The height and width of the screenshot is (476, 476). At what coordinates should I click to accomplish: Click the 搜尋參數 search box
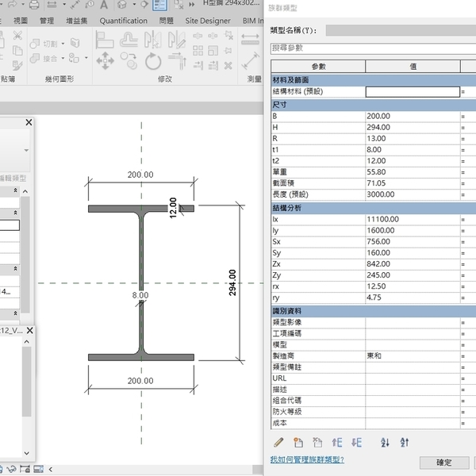(x=373, y=48)
